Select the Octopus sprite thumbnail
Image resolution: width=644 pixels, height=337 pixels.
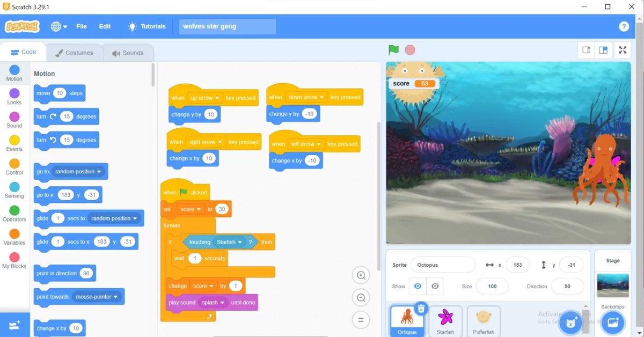(407, 320)
